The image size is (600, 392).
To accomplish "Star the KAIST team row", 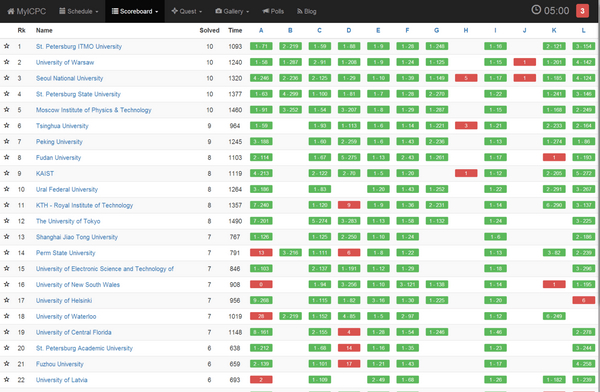I will pos(7,173).
